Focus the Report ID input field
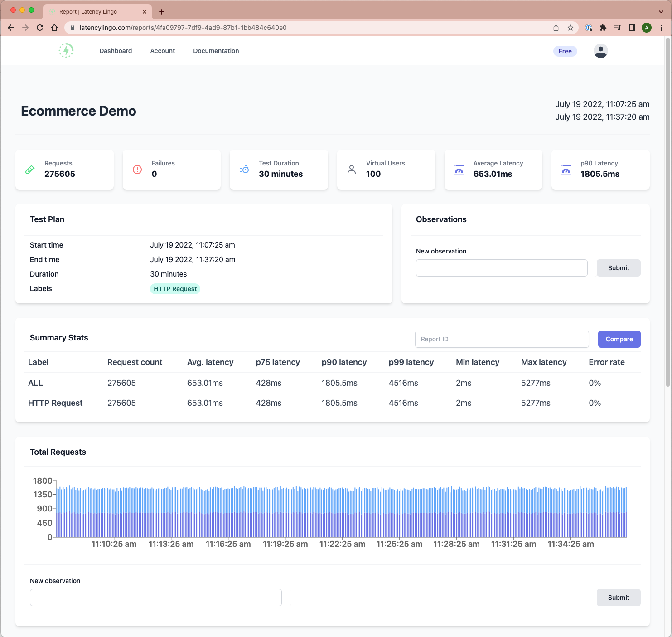Viewport: 672px width, 637px height. (502, 339)
